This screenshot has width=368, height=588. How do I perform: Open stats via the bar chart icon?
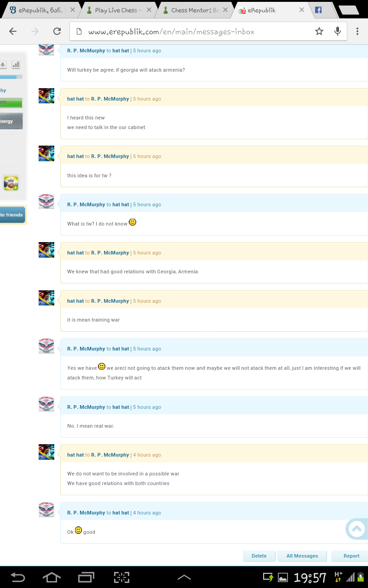coord(16,65)
